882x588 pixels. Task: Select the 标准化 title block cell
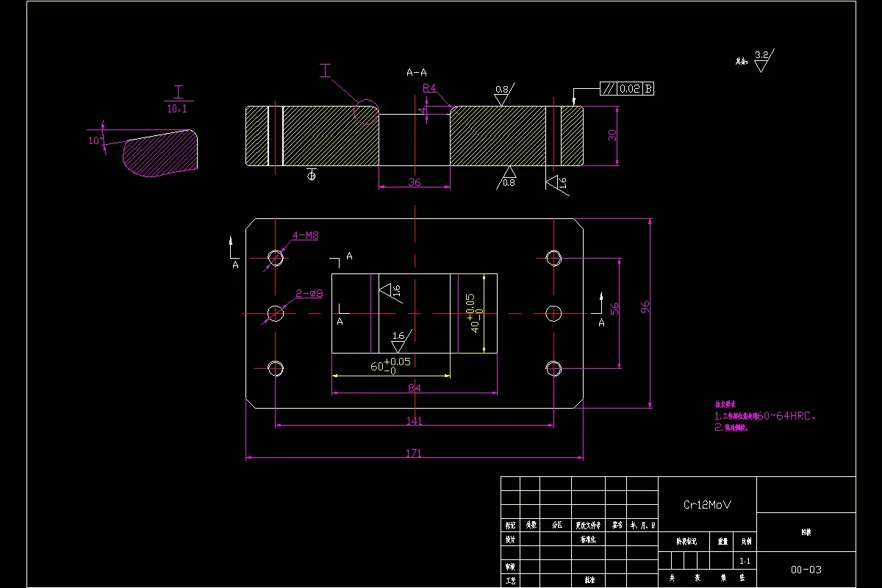click(589, 539)
